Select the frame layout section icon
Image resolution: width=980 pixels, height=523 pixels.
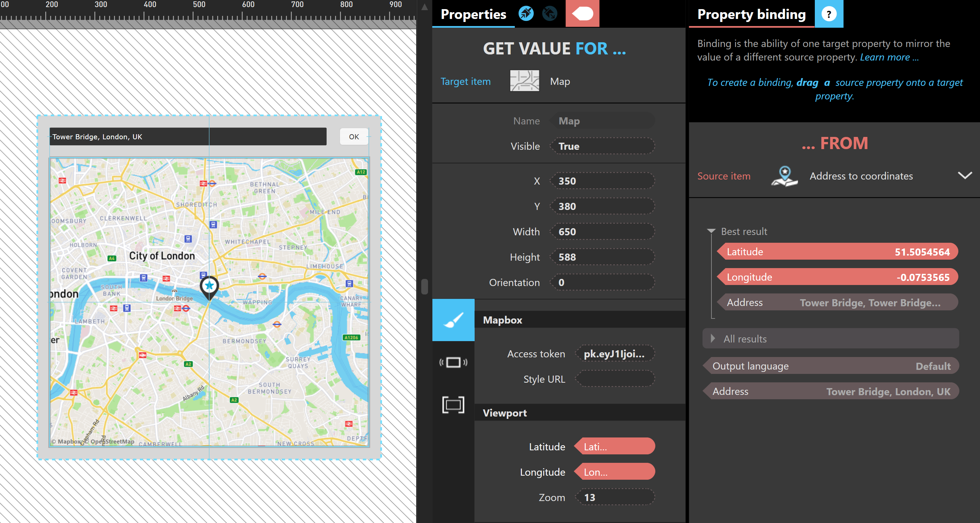click(x=453, y=404)
